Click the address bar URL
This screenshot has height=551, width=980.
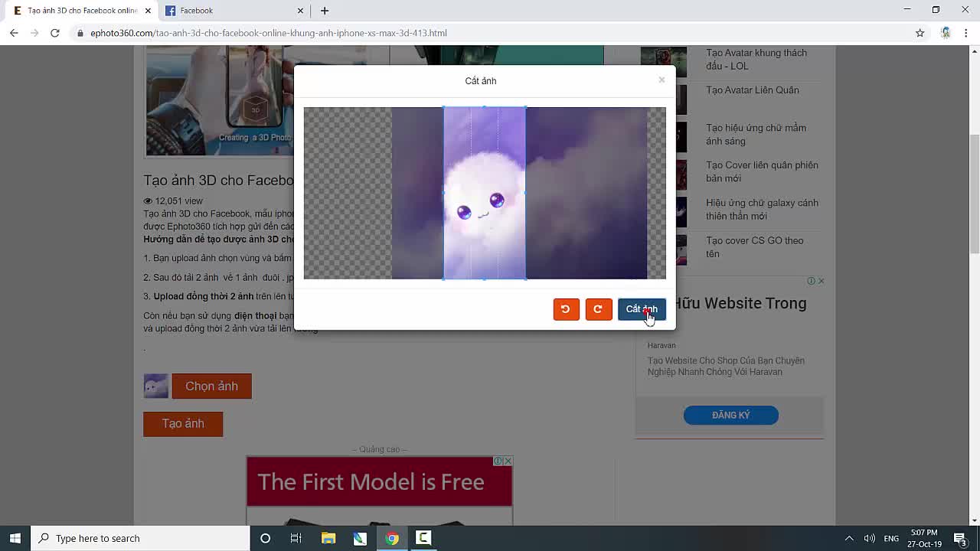269,33
